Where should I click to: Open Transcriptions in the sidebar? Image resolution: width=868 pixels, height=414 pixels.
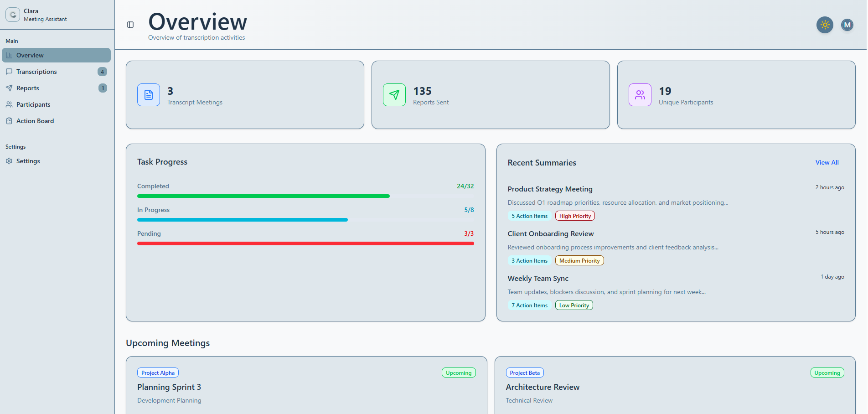click(x=36, y=72)
